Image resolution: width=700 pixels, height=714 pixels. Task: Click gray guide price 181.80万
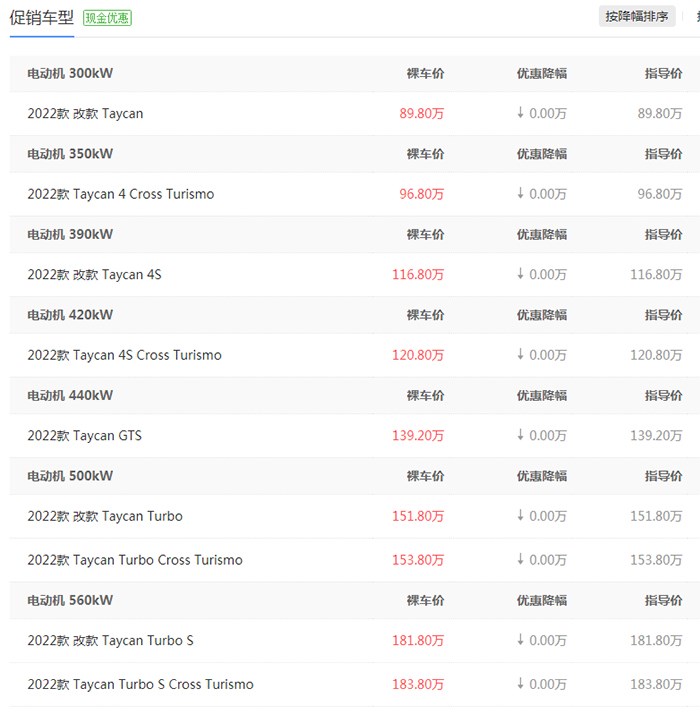656,641
